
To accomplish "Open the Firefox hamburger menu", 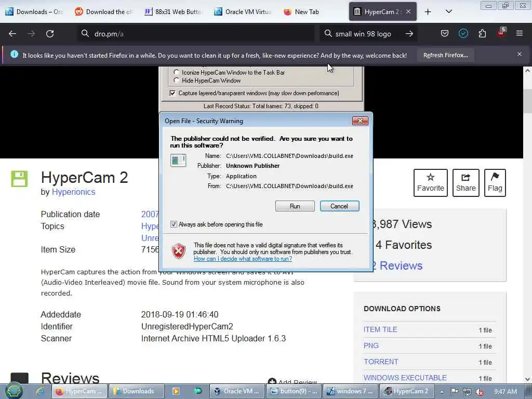I will click(520, 33).
